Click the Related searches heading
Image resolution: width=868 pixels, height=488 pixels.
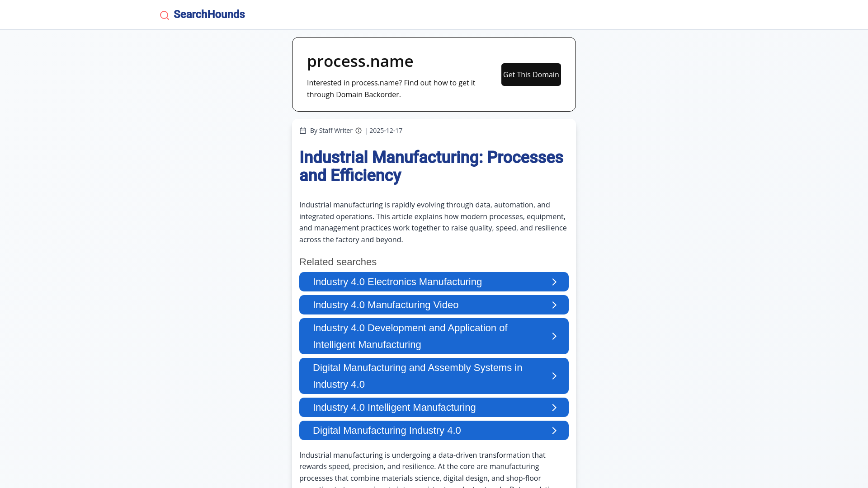click(x=338, y=262)
